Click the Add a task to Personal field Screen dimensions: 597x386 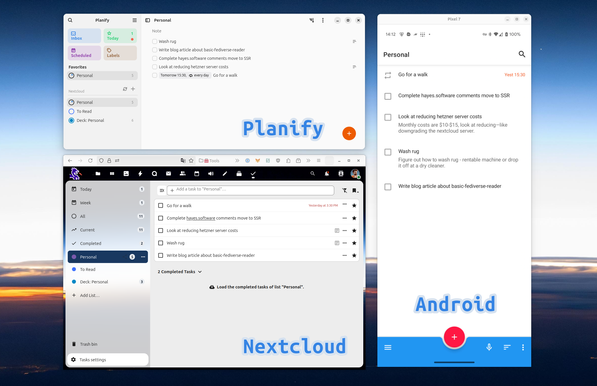pos(251,190)
